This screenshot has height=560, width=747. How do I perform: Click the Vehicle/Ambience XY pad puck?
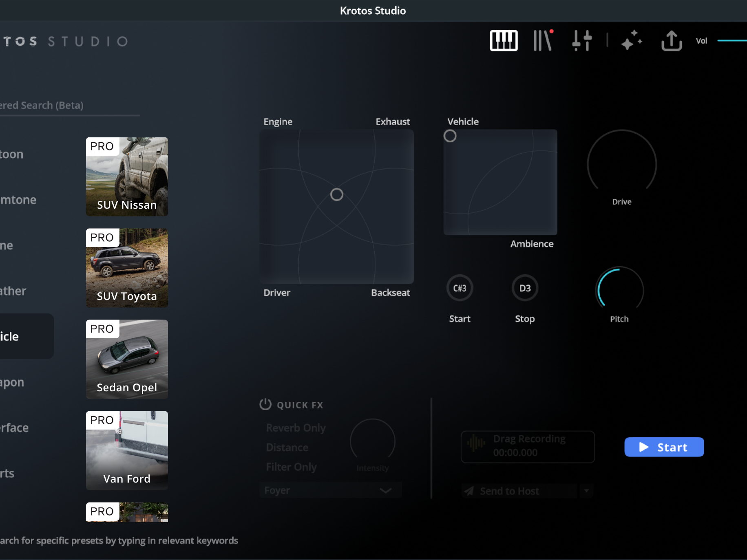[450, 136]
